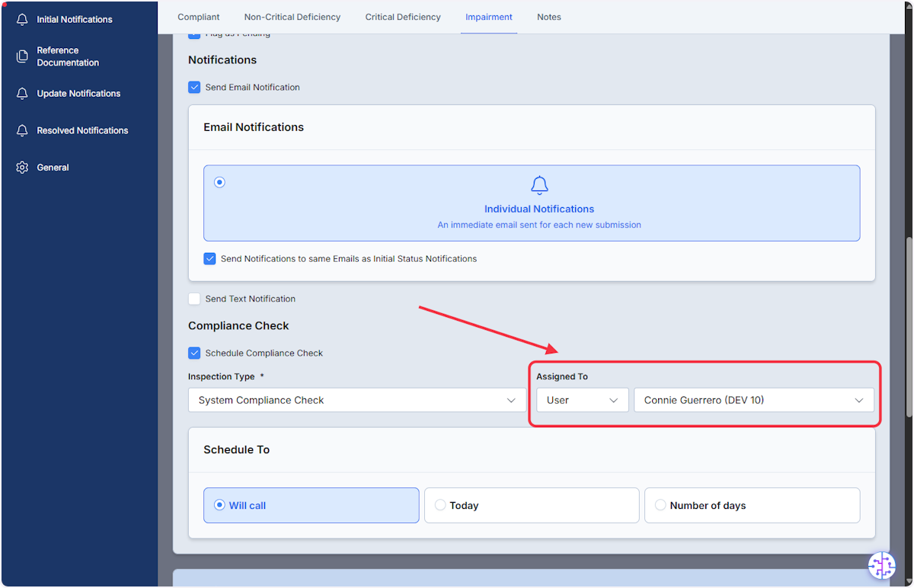Uncheck Schedule Compliance Check checkbox
The image size is (914, 588).
[x=194, y=353]
